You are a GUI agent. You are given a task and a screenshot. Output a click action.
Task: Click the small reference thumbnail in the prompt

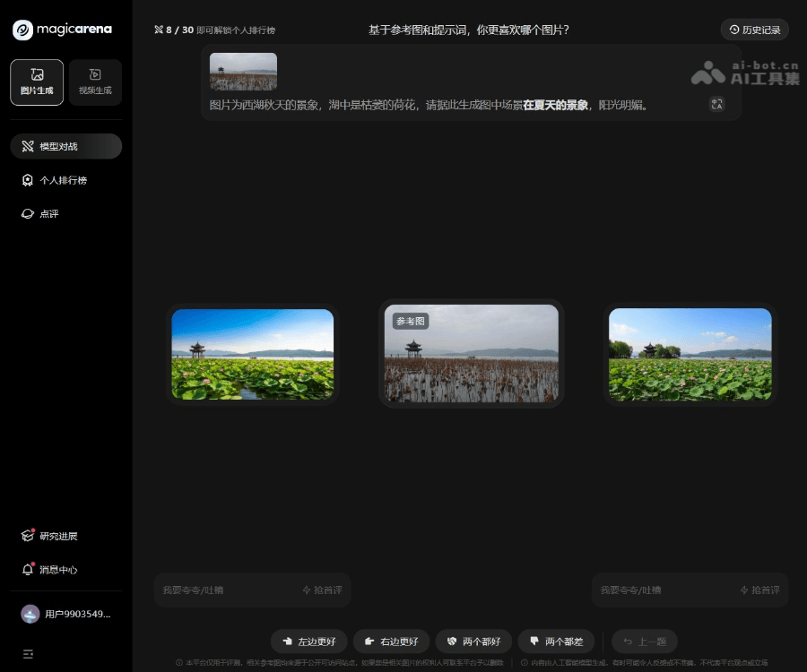click(243, 72)
